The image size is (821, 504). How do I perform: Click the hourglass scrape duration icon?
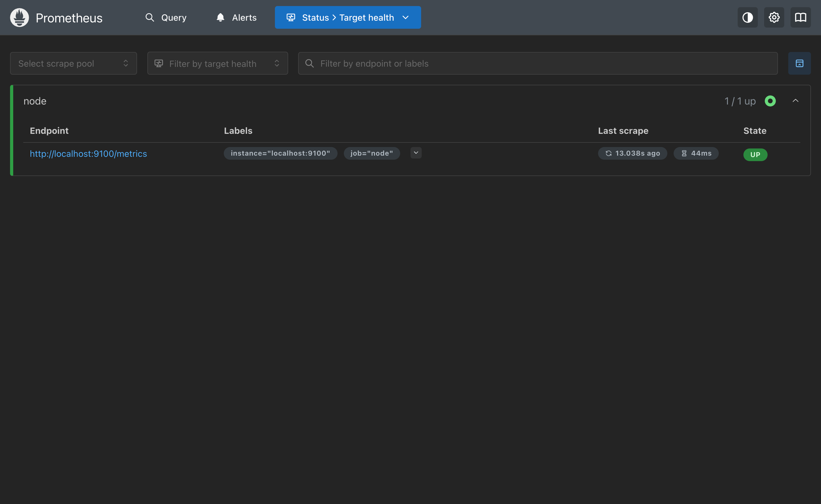click(684, 153)
